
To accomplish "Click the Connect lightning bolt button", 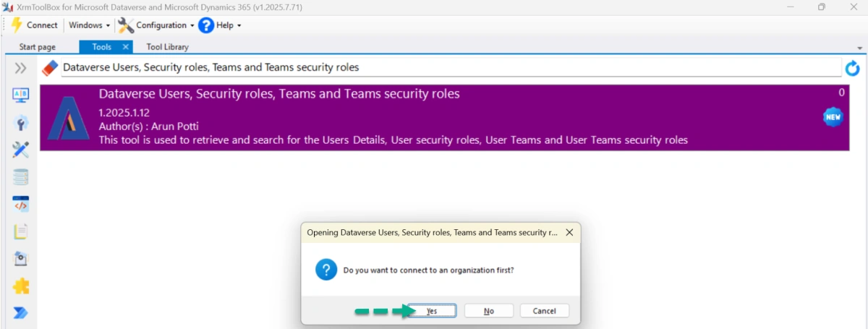I will coord(34,25).
